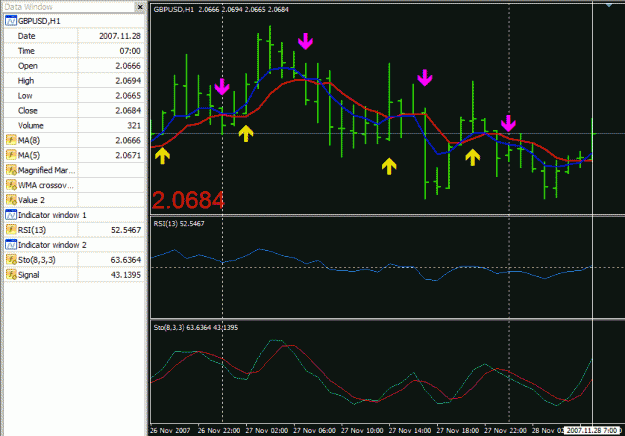Select the MA(5) value 2.0671
The width and height of the screenshot is (625, 436).
click(128, 155)
